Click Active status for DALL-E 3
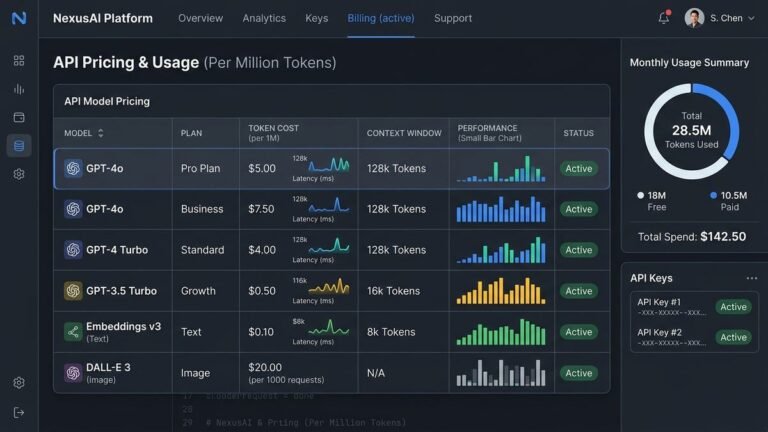This screenshot has height=432, width=768. click(x=578, y=373)
